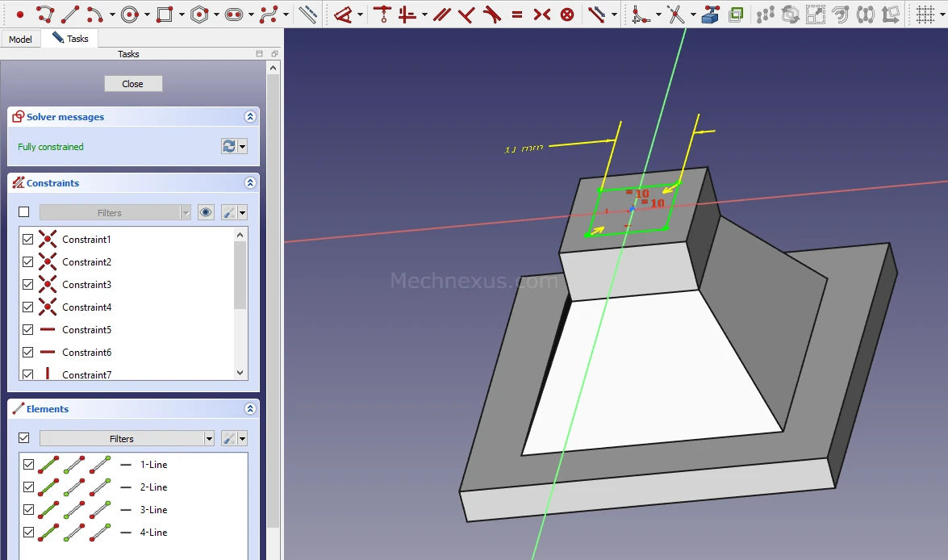Image resolution: width=948 pixels, height=560 pixels.
Task: Apply the Parallel constraint tool
Action: pyautogui.click(x=441, y=15)
